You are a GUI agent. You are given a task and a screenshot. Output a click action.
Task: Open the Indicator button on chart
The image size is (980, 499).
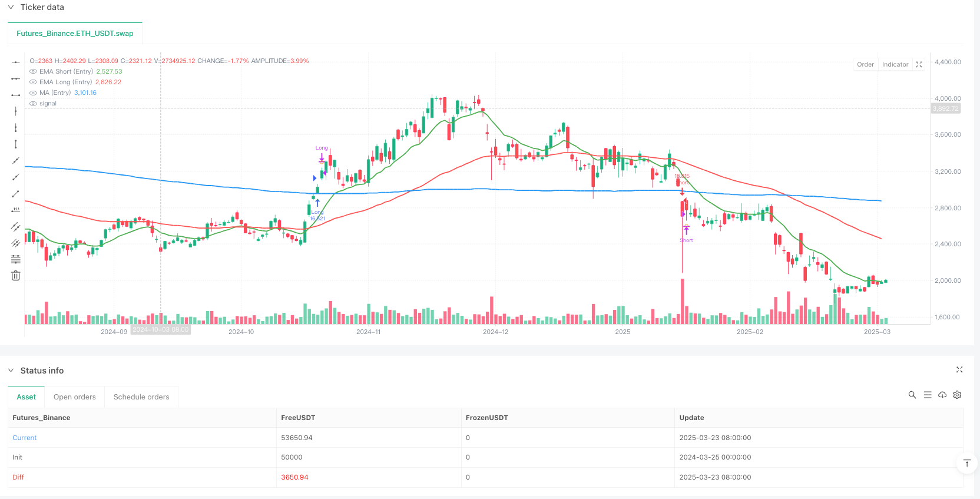[x=895, y=65]
